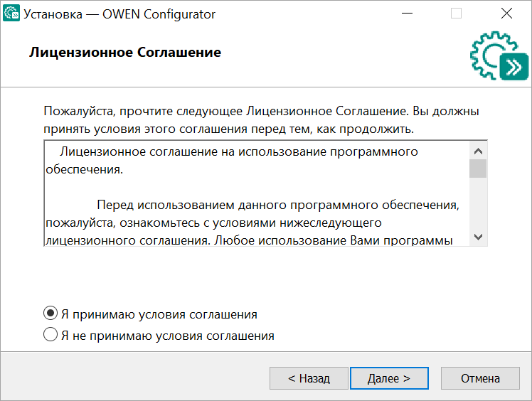Click the line 'Перед использованием данного программного обеспечения,'
532x401 pixels.
click(x=278, y=205)
